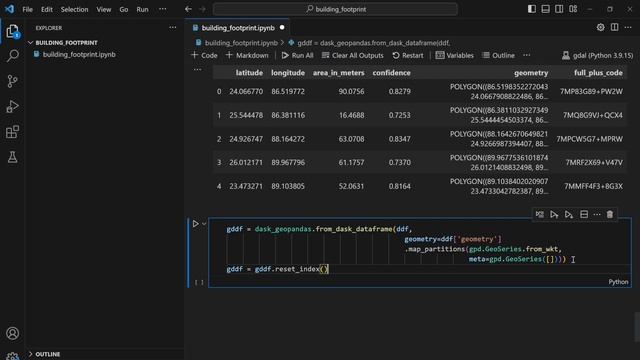Go forward with the right arrow
This screenshot has width=640, height=360.
202,9
